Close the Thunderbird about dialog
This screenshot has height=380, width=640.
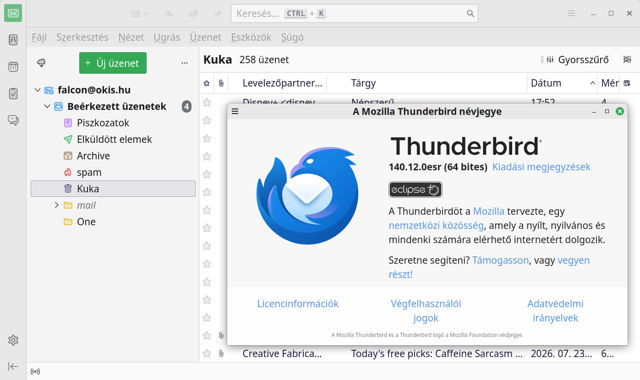point(620,111)
